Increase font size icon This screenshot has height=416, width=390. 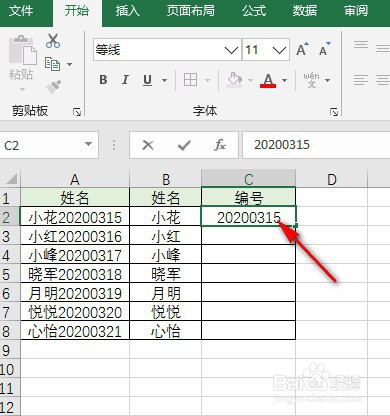click(302, 50)
